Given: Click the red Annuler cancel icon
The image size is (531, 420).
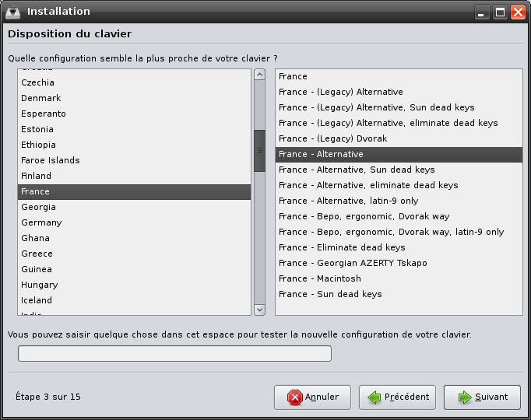Looking at the screenshot, I should pos(294,397).
